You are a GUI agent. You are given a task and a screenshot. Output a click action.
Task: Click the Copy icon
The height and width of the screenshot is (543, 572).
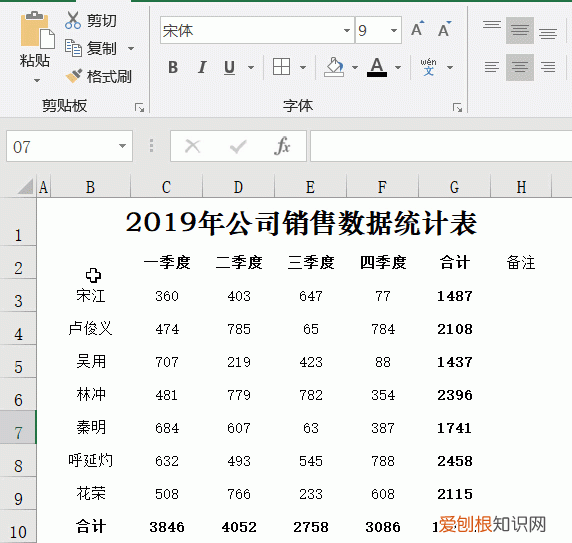pos(73,48)
